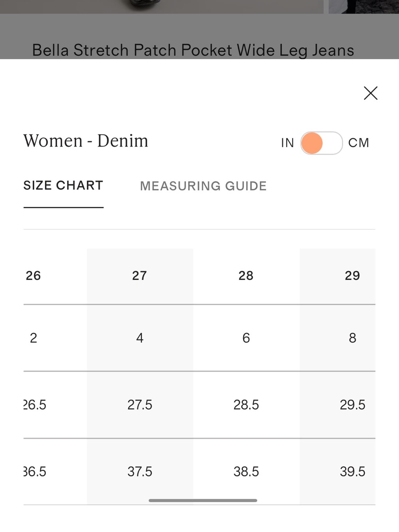Click numeric size 6 cell
This screenshot has height=532, width=399.
tap(246, 338)
